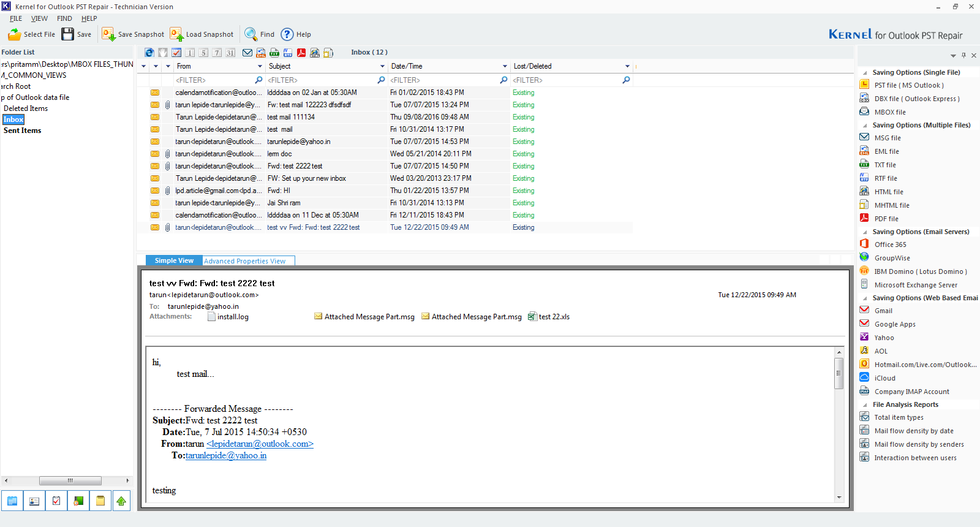Screen dimensions: 980x527
Task: Click the Date/Time filter input field
Action: point(443,80)
